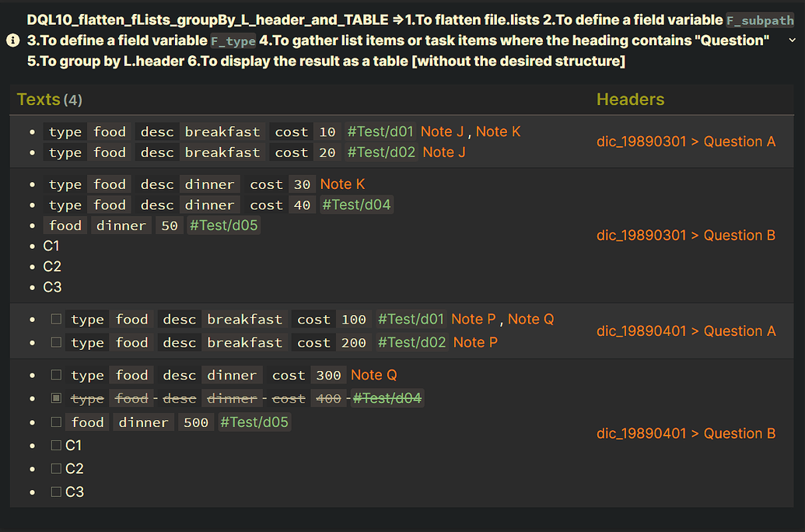Uncheck the completed cost 400 task

tap(56, 398)
